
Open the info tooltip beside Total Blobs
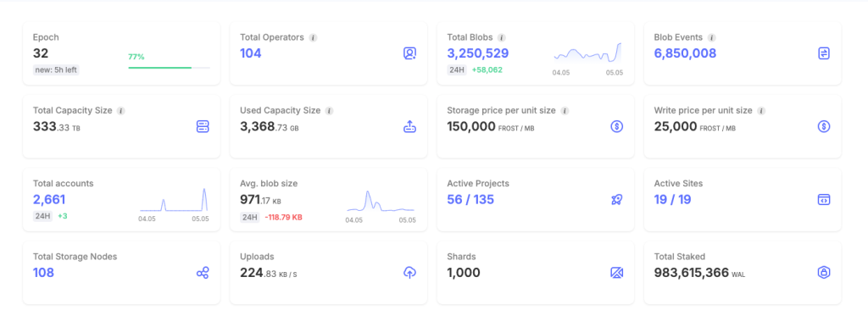coord(502,38)
